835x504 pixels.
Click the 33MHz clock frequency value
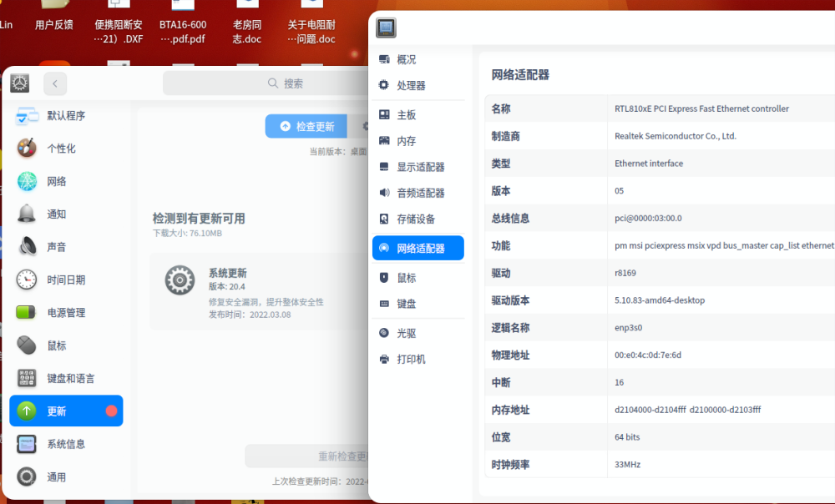pos(627,465)
